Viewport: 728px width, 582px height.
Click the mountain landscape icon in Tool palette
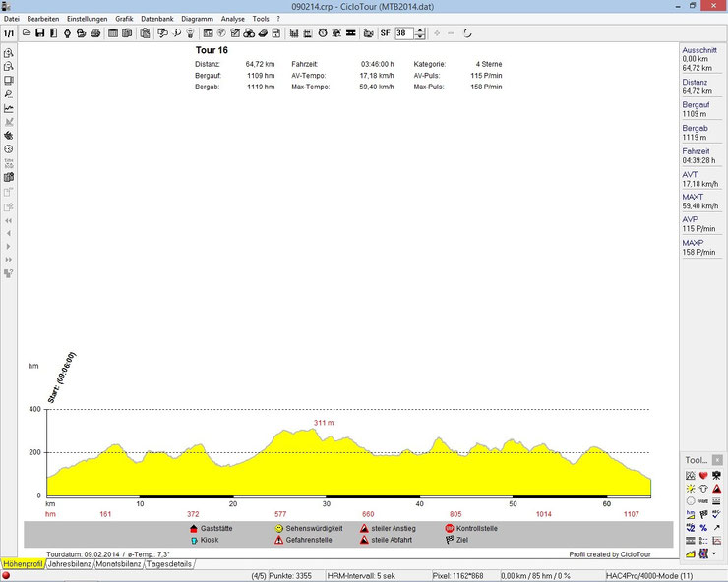[x=691, y=475]
